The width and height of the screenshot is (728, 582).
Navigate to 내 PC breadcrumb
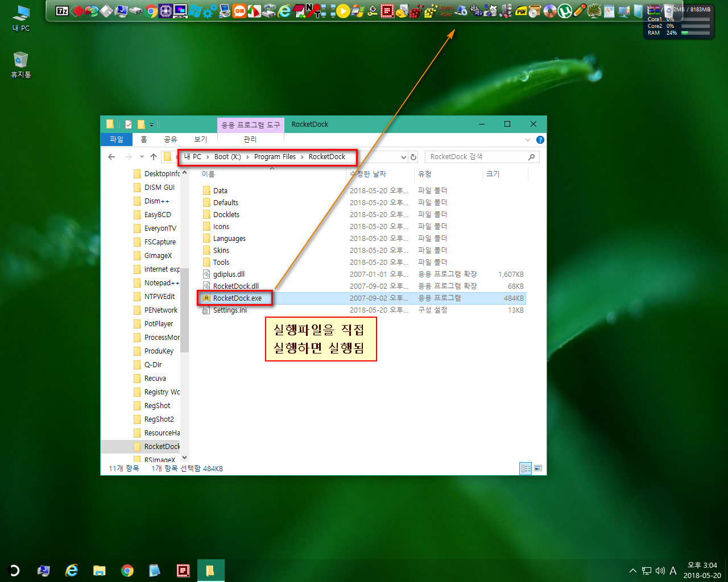point(193,157)
